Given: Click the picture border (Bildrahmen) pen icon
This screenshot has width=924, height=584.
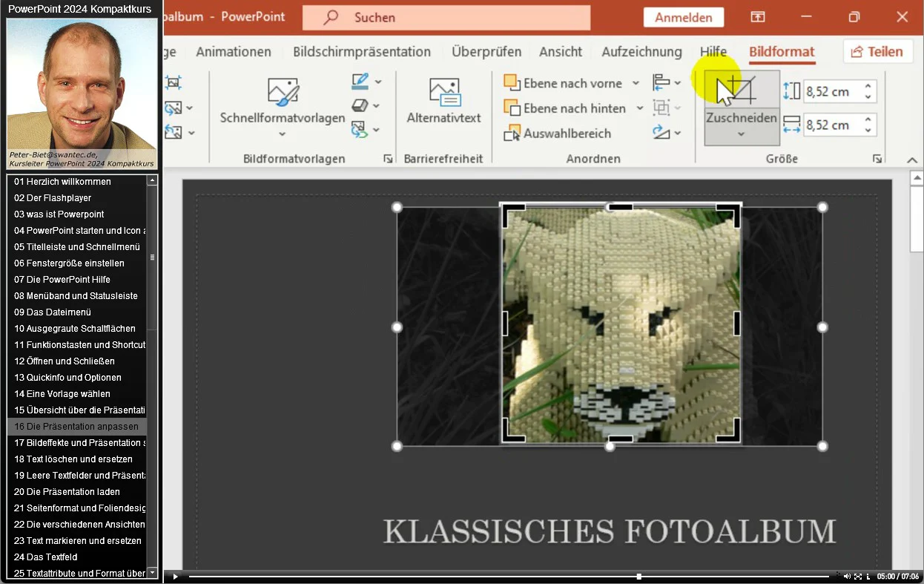Looking at the screenshot, I should point(360,81).
